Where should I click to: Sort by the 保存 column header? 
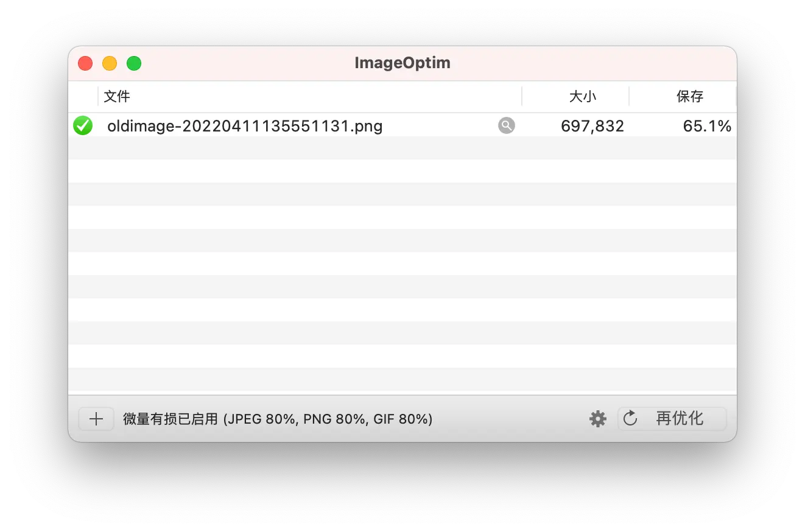(x=683, y=96)
